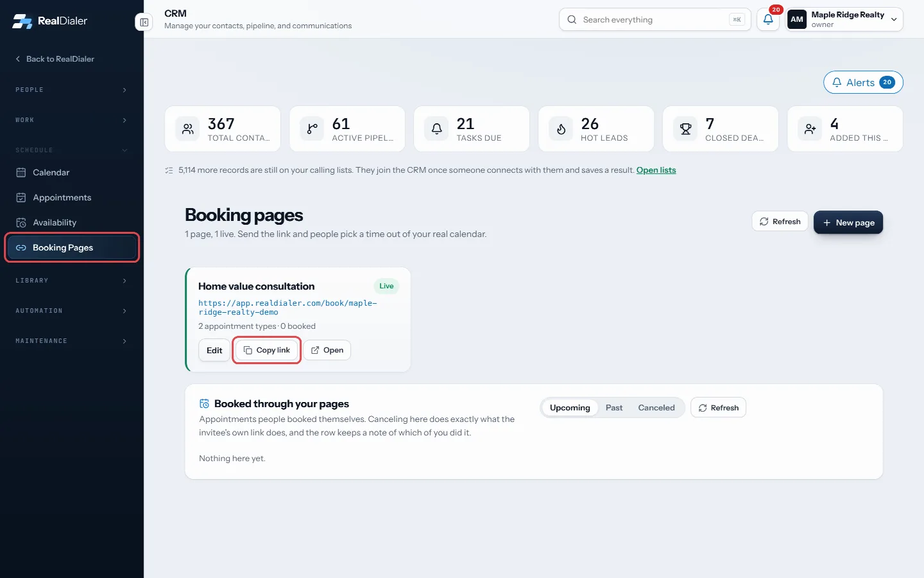Switch to the Past tab
This screenshot has height=578, width=924.
614,408
